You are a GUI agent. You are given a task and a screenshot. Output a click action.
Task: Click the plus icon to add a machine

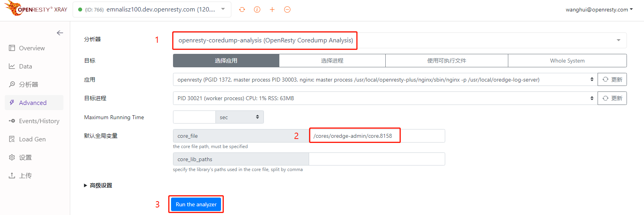272,10
